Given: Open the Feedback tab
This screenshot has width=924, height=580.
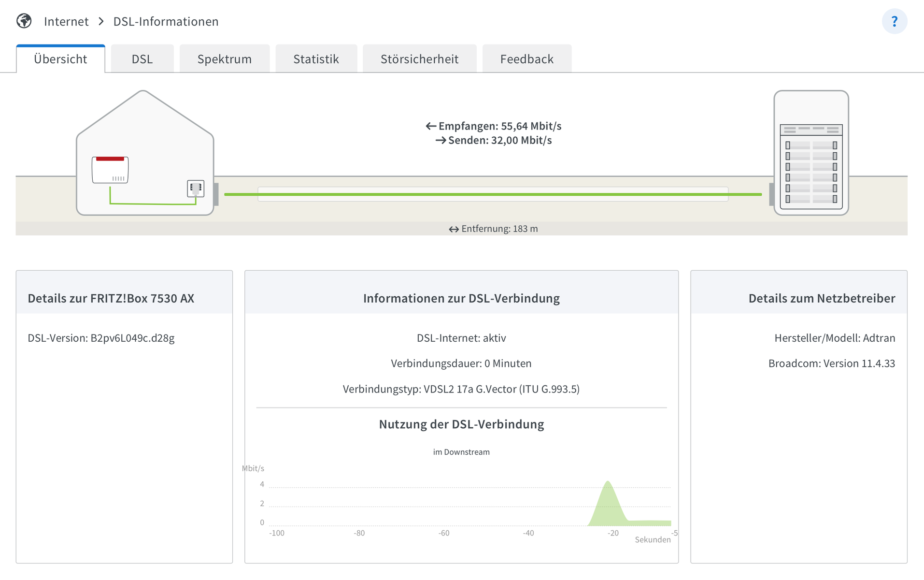Looking at the screenshot, I should click(526, 59).
